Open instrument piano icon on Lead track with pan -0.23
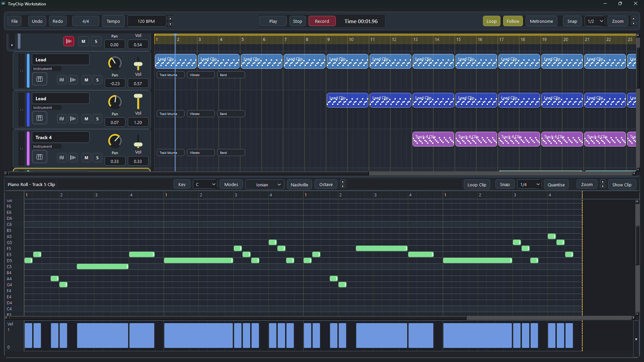The image size is (644, 362). pos(40,79)
